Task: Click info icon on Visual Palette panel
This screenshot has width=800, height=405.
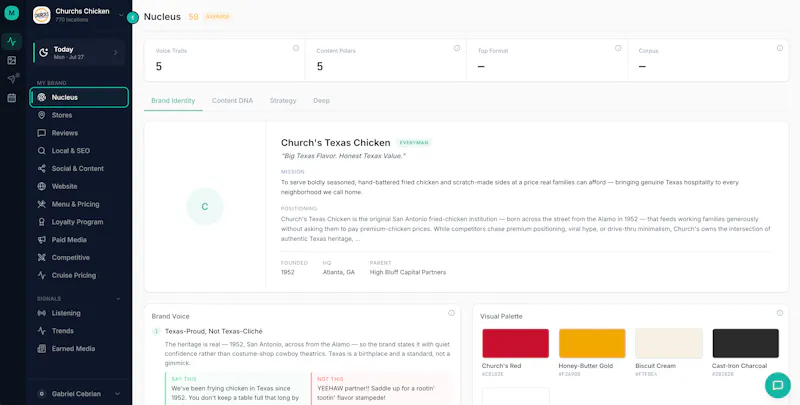Action: [780, 313]
